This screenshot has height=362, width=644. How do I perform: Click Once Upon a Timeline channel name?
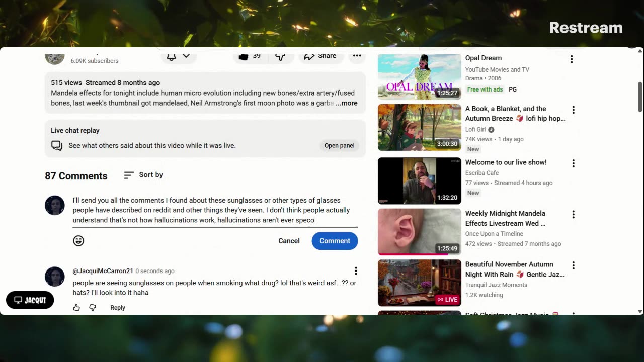494,234
